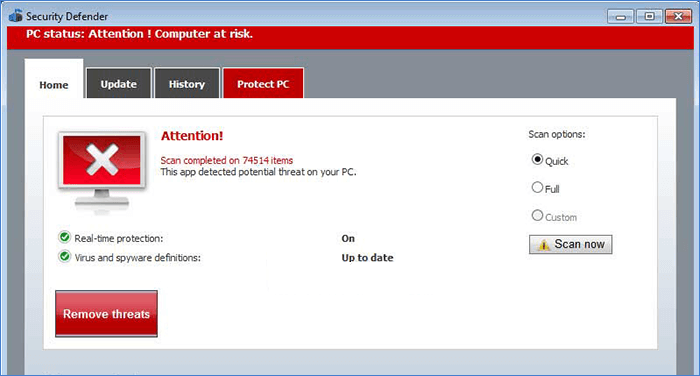Choose the Custom scan option
This screenshot has height=376, width=700.
point(538,216)
